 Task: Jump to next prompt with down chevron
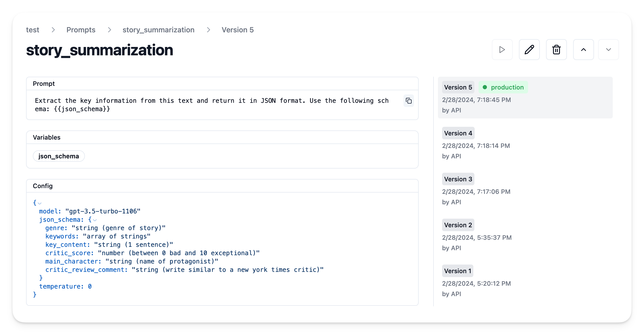click(608, 50)
